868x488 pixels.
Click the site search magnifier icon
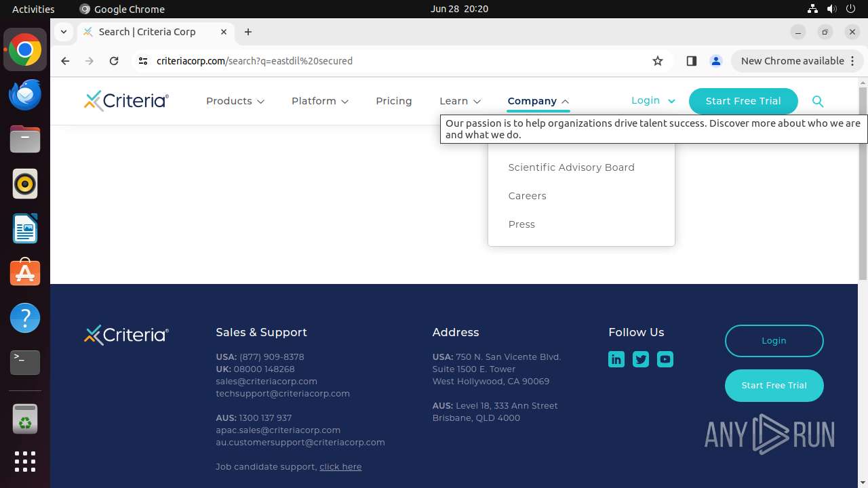[x=818, y=101]
